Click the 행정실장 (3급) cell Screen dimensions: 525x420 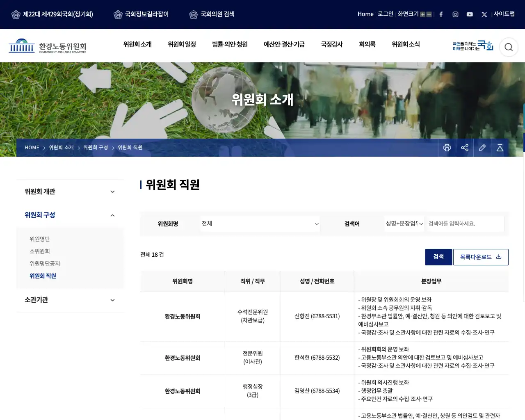point(253,391)
